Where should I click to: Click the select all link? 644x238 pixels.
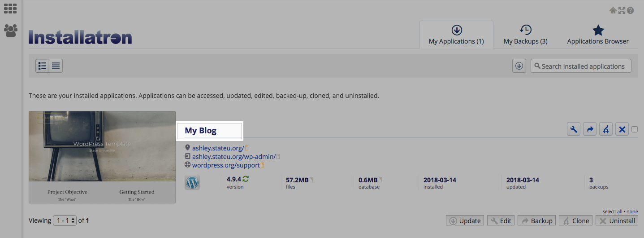tap(620, 211)
